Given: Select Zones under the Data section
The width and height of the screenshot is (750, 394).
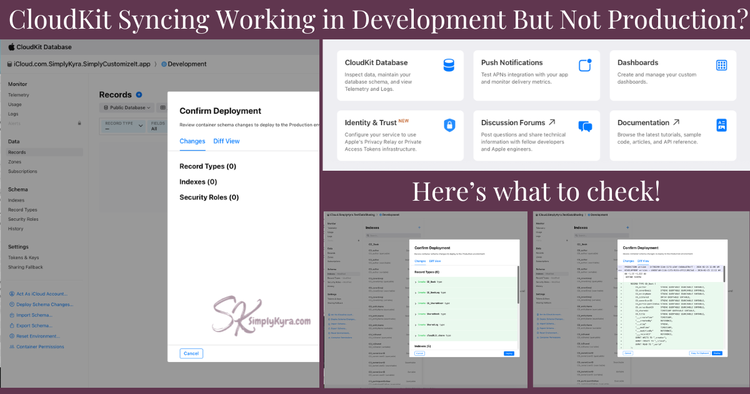Looking at the screenshot, I should (x=15, y=162).
